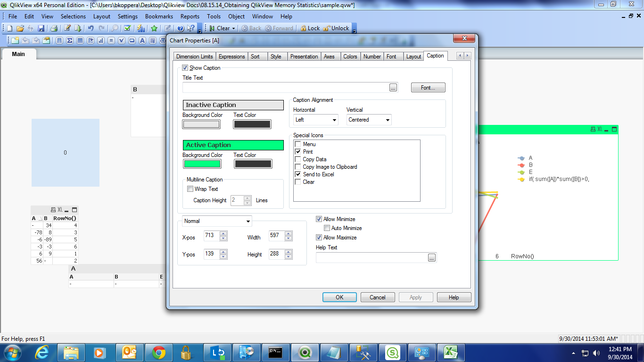Image resolution: width=644 pixels, height=362 pixels.
Task: Undo the last action in the toolbar
Action: [x=91, y=28]
